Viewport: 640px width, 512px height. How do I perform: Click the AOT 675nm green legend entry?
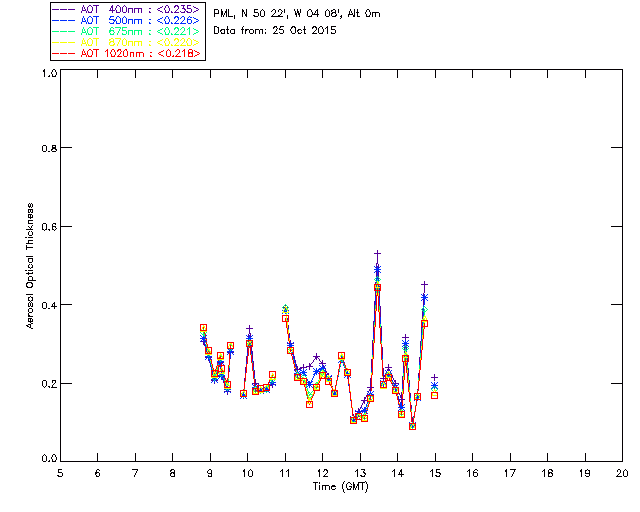click(127, 31)
